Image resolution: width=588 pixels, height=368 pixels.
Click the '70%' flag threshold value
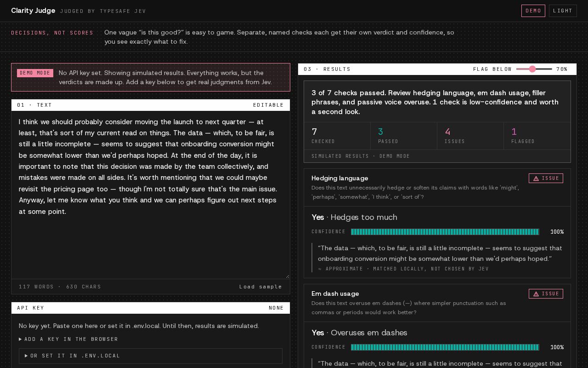click(562, 69)
